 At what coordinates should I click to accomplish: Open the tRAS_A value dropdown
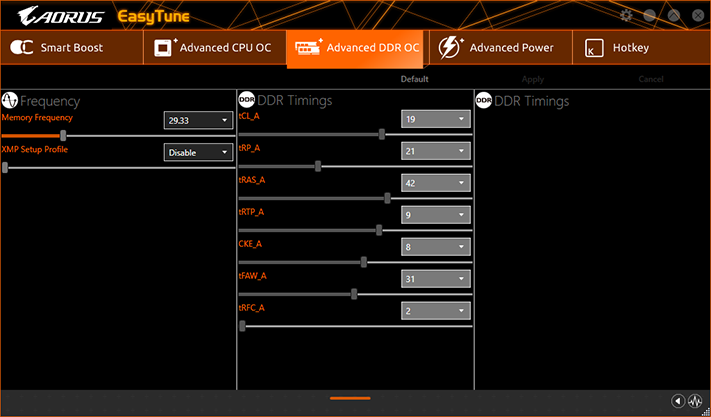pyautogui.click(x=435, y=183)
